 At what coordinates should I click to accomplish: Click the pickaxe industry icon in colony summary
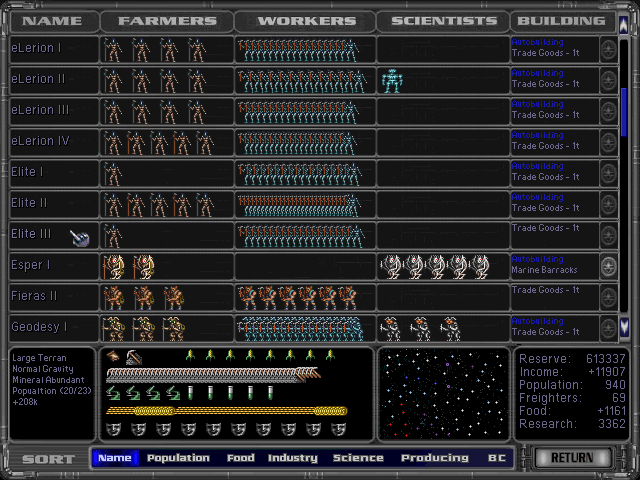[133, 358]
